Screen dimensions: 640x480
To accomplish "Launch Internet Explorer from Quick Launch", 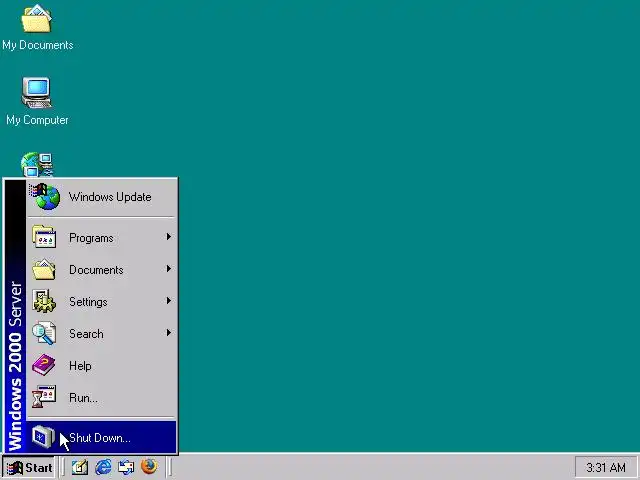I will (x=103, y=467).
